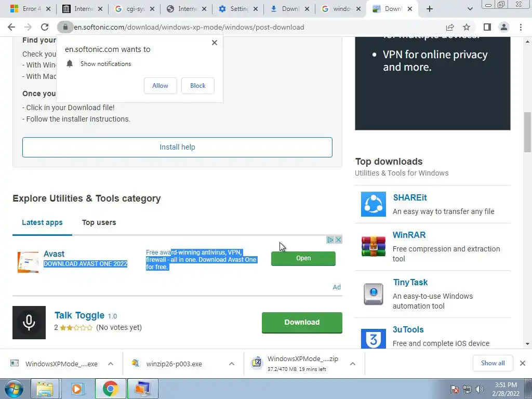Open a new browser tab
This screenshot has width=532, height=399.
click(430, 9)
